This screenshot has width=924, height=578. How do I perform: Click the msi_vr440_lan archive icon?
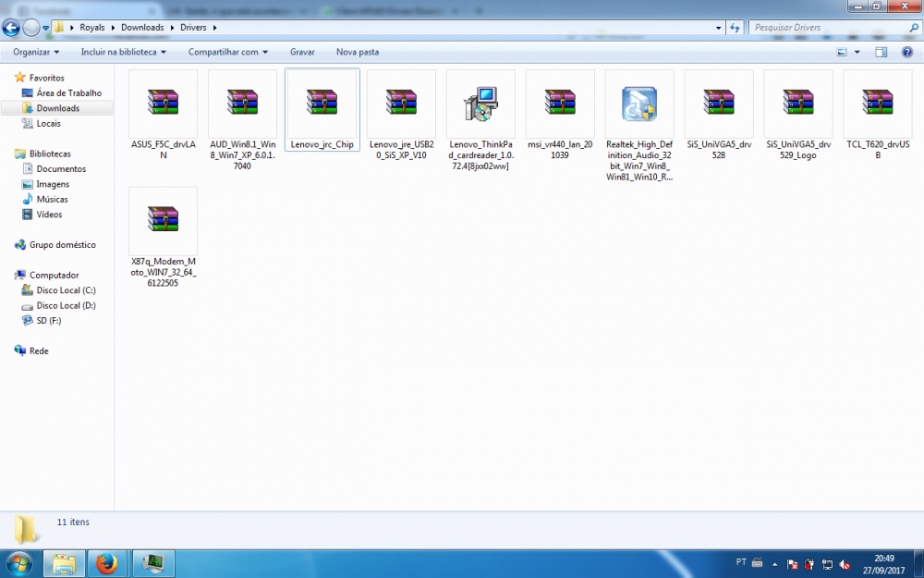pyautogui.click(x=560, y=102)
